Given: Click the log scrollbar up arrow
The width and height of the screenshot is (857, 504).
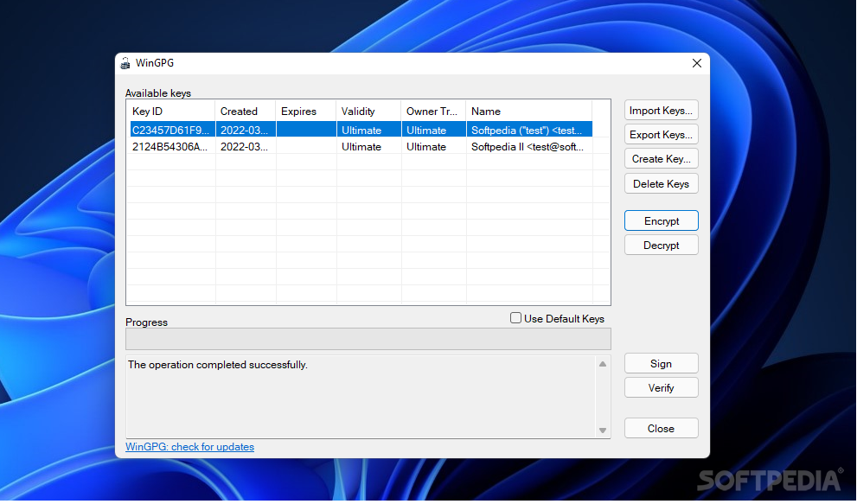Looking at the screenshot, I should [x=602, y=364].
